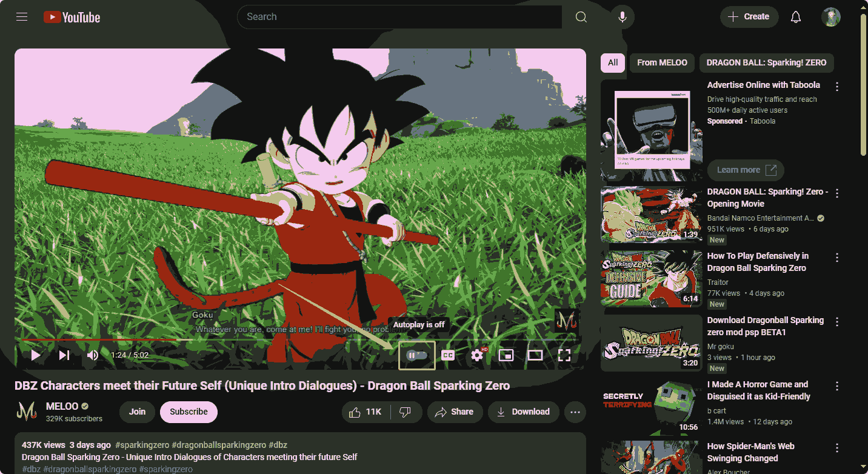The image size is (868, 474).
Task: Open Defensive Guide video thumbnail
Action: [x=652, y=279]
